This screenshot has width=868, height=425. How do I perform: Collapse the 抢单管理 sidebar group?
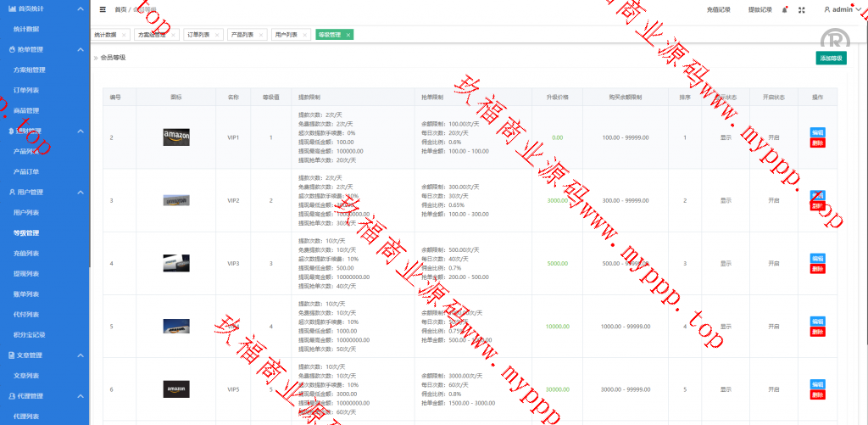tap(81, 49)
